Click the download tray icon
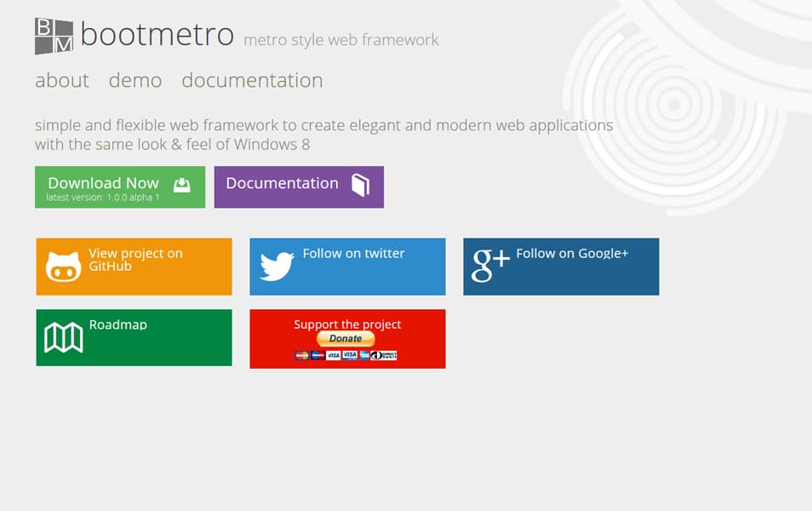 [x=182, y=185]
